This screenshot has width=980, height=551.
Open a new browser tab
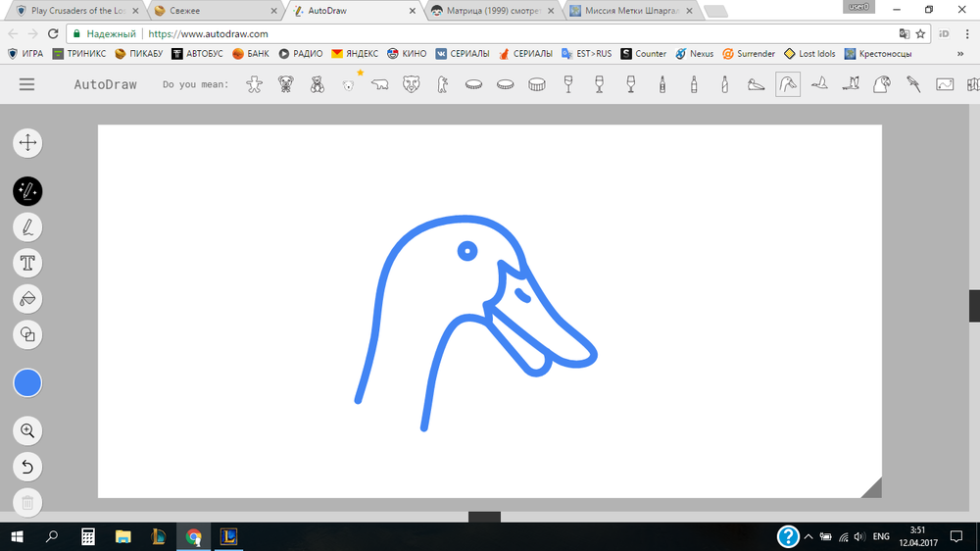click(715, 11)
